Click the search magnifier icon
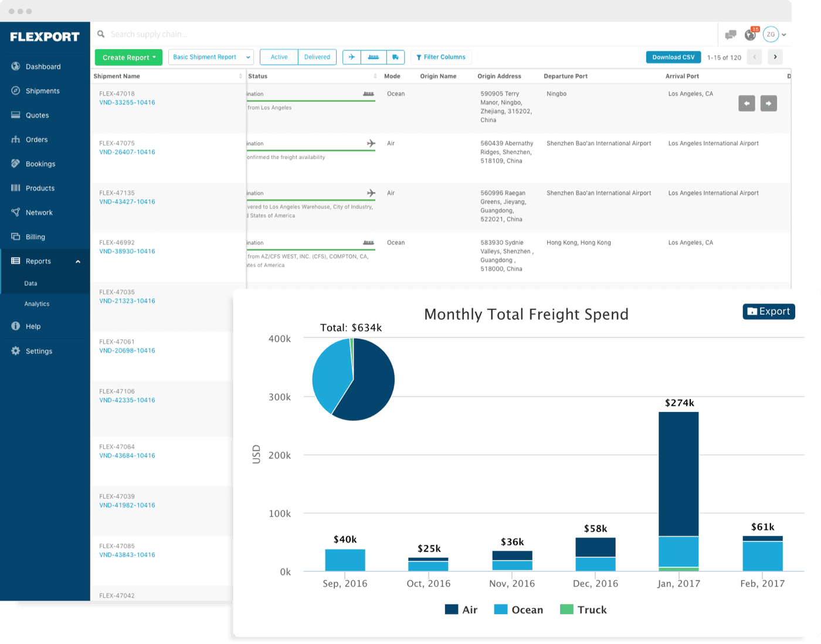821x644 pixels. [x=101, y=34]
